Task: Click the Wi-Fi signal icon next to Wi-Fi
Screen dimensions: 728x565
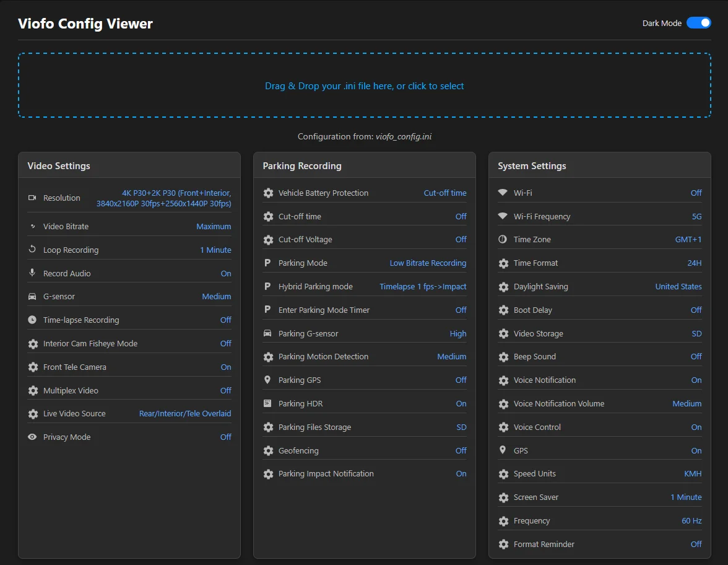Action: (503, 192)
